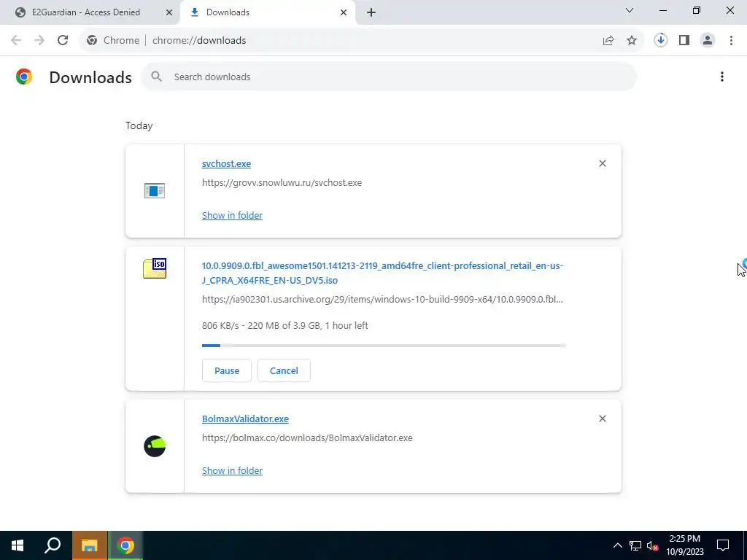This screenshot has height=560, width=747.
Task: Open the taskbar clock showing 2:25 PM
Action: tap(685, 545)
